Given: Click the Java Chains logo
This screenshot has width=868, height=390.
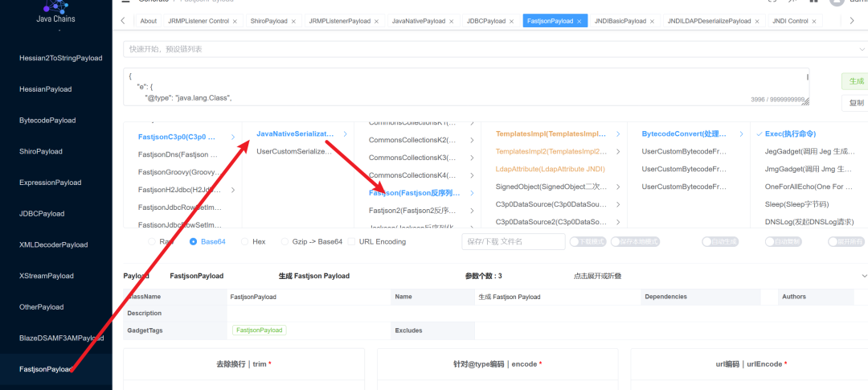Looking at the screenshot, I should pyautogui.click(x=55, y=11).
